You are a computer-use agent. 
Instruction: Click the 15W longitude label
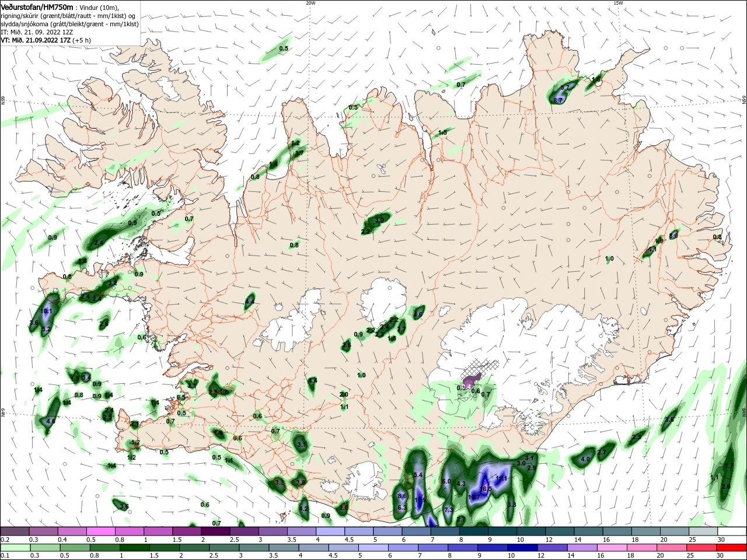[618, 3]
